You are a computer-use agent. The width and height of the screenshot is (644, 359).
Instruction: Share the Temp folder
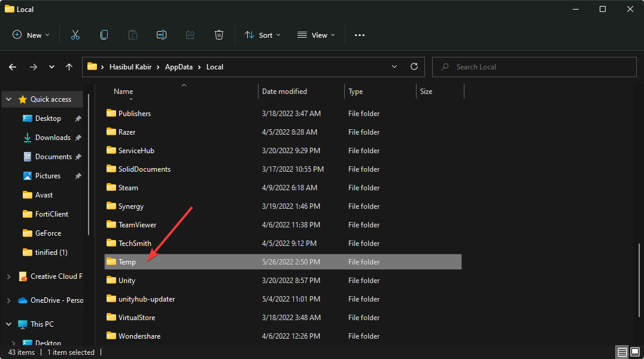click(x=190, y=35)
